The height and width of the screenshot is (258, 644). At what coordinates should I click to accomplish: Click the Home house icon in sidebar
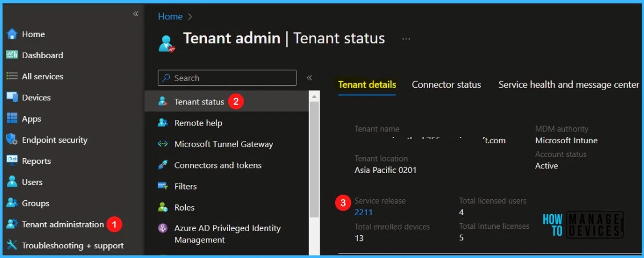tap(12, 34)
